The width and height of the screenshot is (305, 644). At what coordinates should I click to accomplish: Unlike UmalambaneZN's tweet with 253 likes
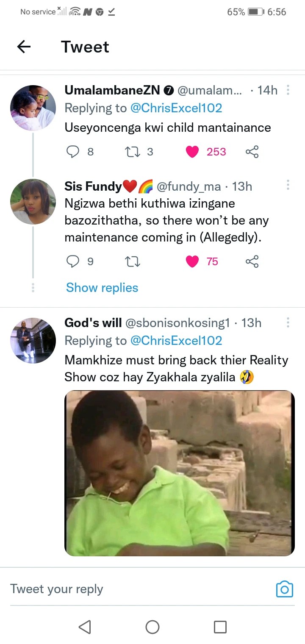tap(193, 152)
